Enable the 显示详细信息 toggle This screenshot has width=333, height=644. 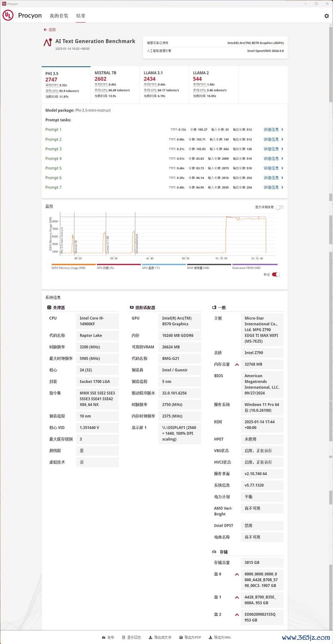(279, 207)
